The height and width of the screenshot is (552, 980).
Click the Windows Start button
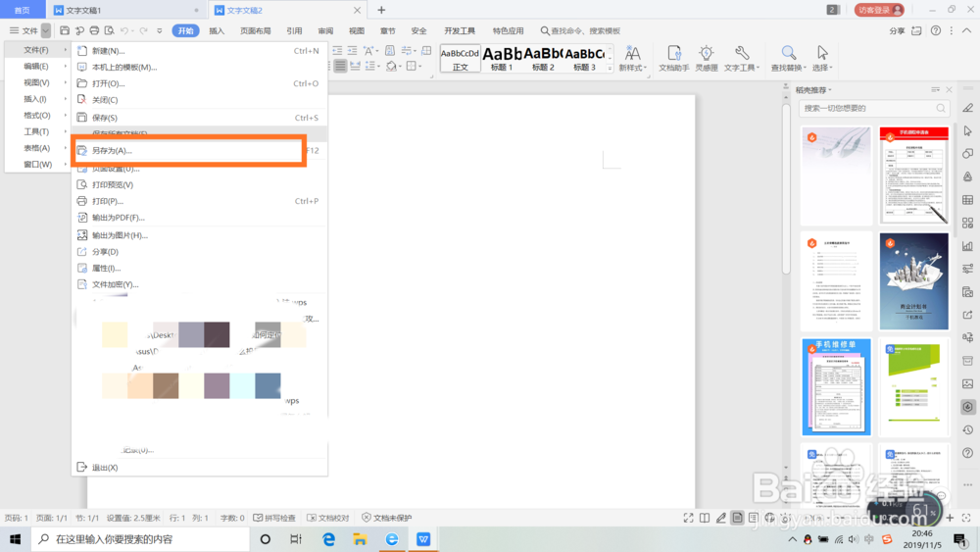pyautogui.click(x=15, y=539)
